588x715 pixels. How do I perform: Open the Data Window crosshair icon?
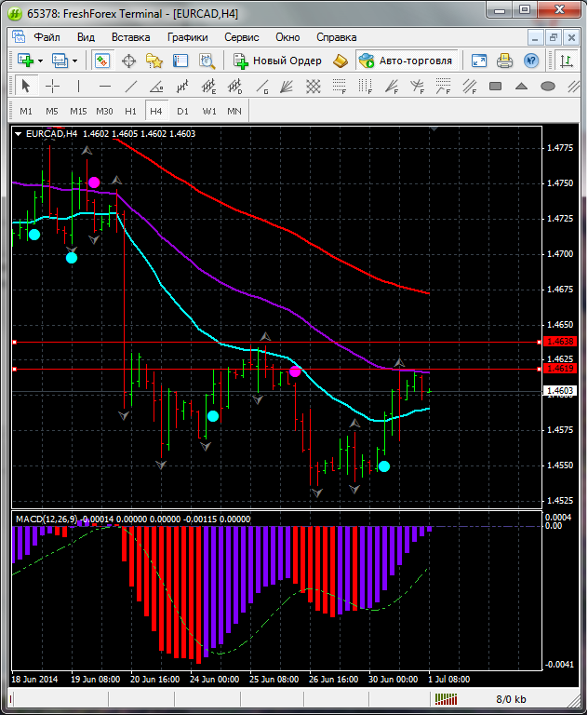(x=128, y=61)
